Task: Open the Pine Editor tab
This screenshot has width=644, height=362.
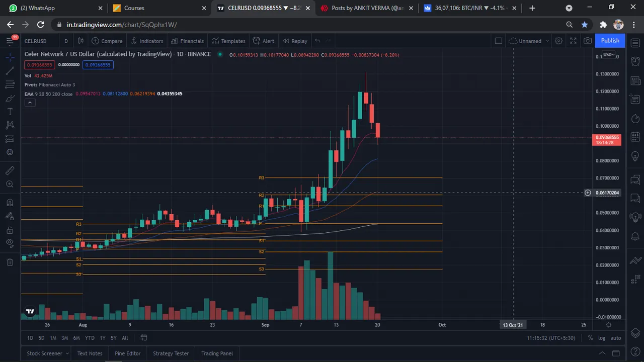Action: 128,353
